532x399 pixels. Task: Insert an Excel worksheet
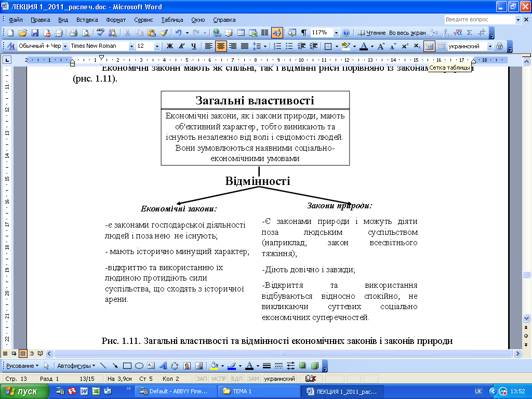253,33
